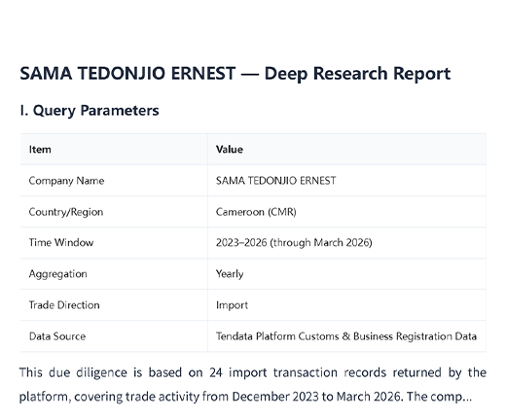Viewport: 506px width, 420px height.
Task: Click the 'Yearly' value cell
Action: [x=346, y=274]
